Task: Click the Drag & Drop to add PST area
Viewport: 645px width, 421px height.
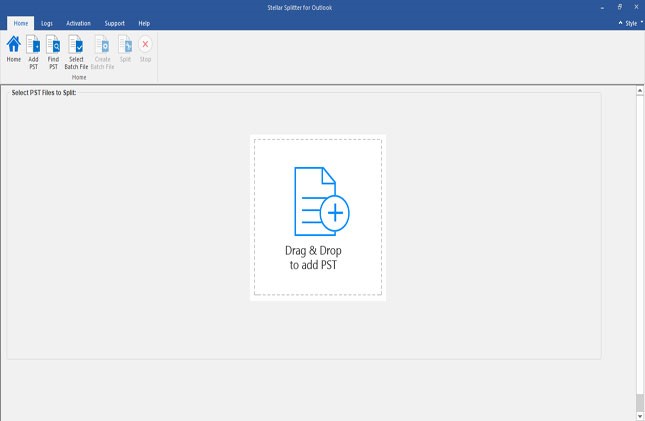Action: (x=318, y=217)
